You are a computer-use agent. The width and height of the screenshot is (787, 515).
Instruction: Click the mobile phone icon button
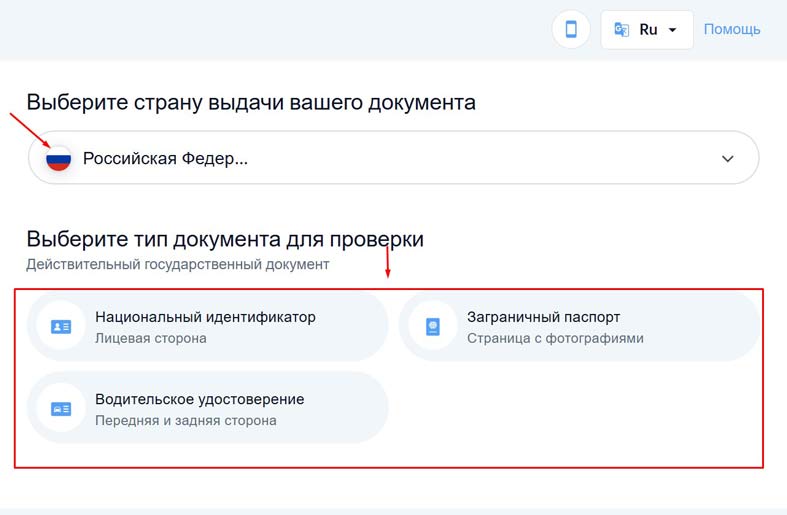(571, 30)
